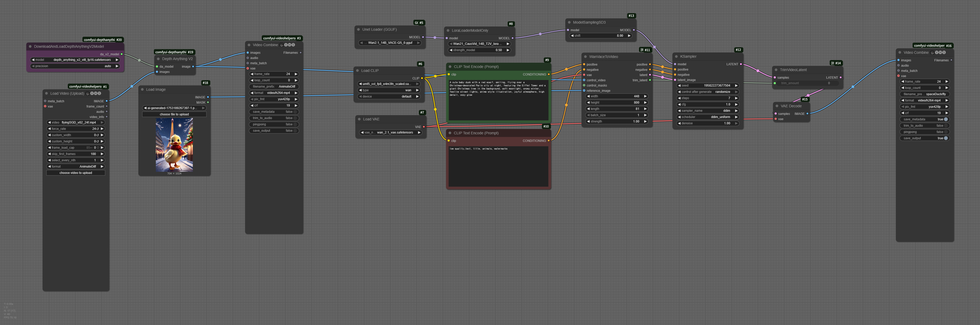Screen dimensions: 980x325
Task: Click Load Image MASK output connector
Action: pyautogui.click(x=208, y=102)
